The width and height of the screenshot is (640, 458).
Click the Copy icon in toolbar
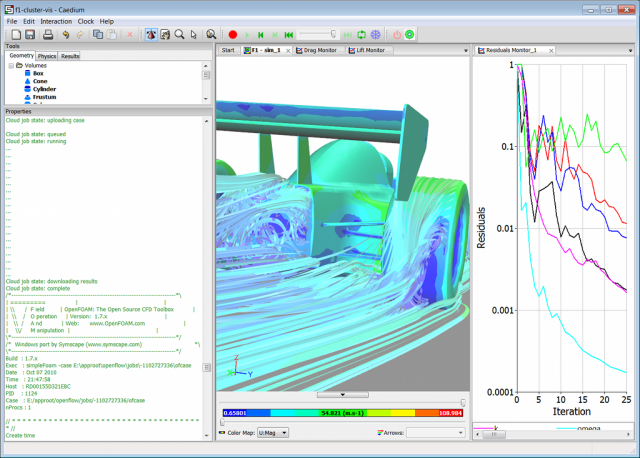point(98,35)
